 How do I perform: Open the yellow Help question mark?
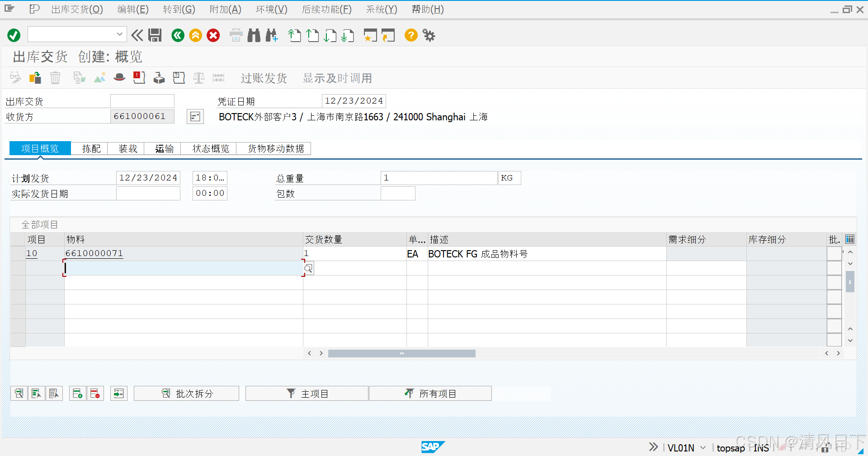[411, 35]
